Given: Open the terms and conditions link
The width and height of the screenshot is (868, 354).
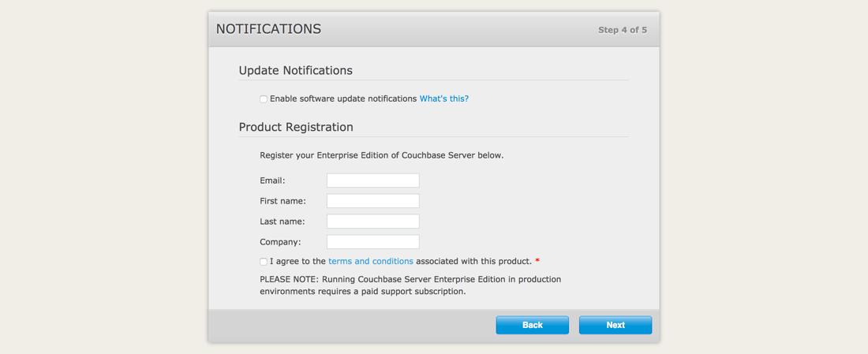Looking at the screenshot, I should pyautogui.click(x=370, y=261).
